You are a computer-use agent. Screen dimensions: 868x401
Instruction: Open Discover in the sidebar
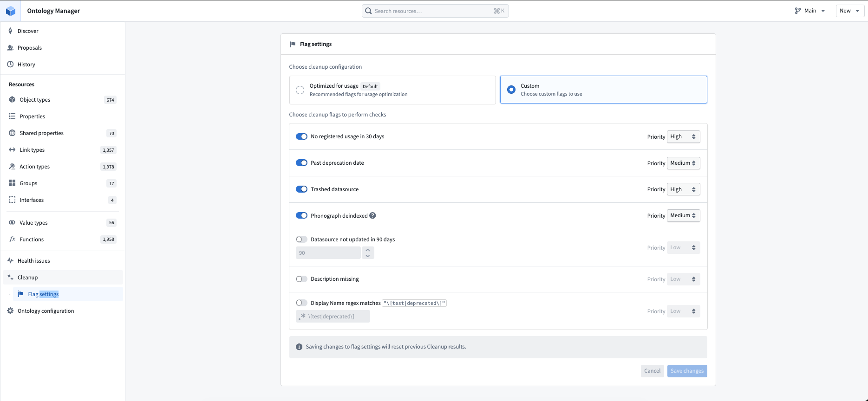(63, 31)
